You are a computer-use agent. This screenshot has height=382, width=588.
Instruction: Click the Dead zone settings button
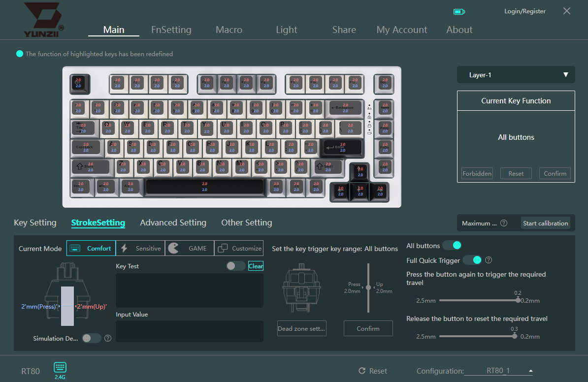302,328
